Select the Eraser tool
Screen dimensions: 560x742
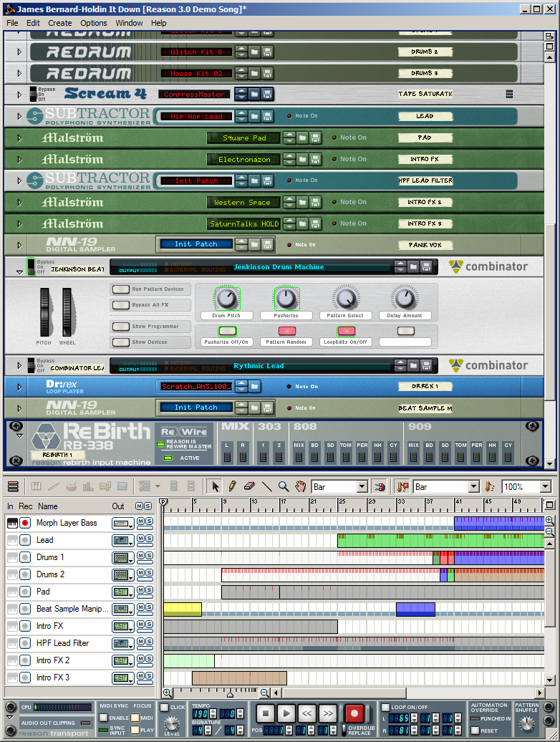[x=249, y=486]
